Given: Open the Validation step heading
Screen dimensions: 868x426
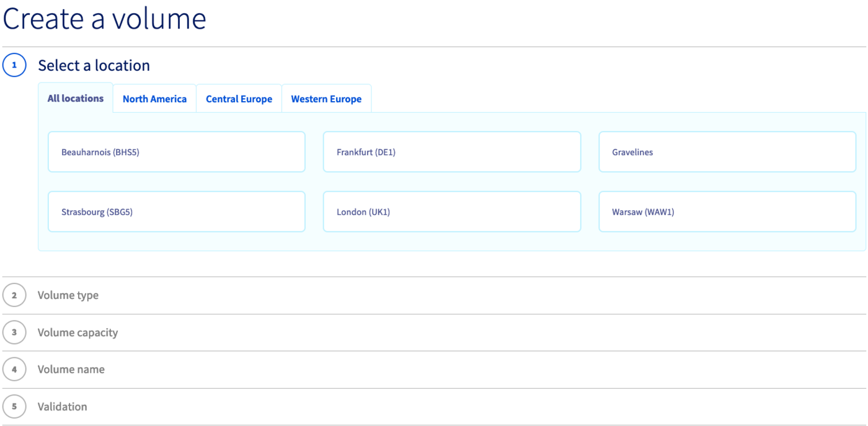Looking at the screenshot, I should tap(63, 407).
